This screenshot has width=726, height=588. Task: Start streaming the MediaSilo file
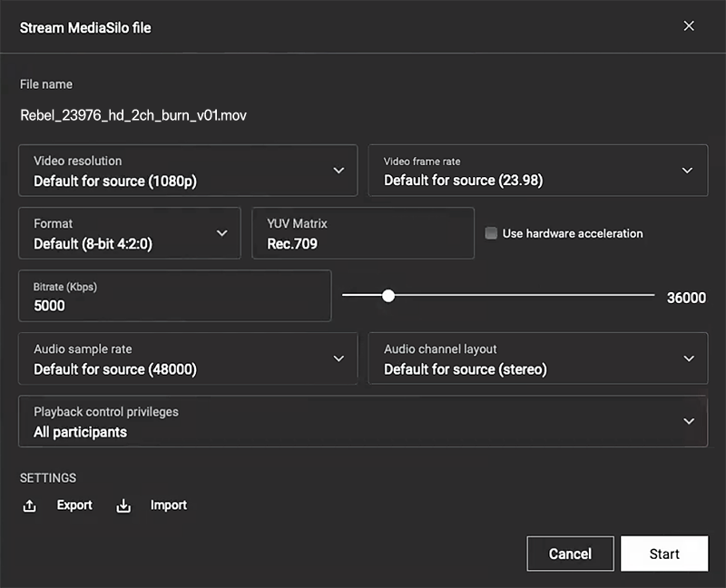pos(664,554)
